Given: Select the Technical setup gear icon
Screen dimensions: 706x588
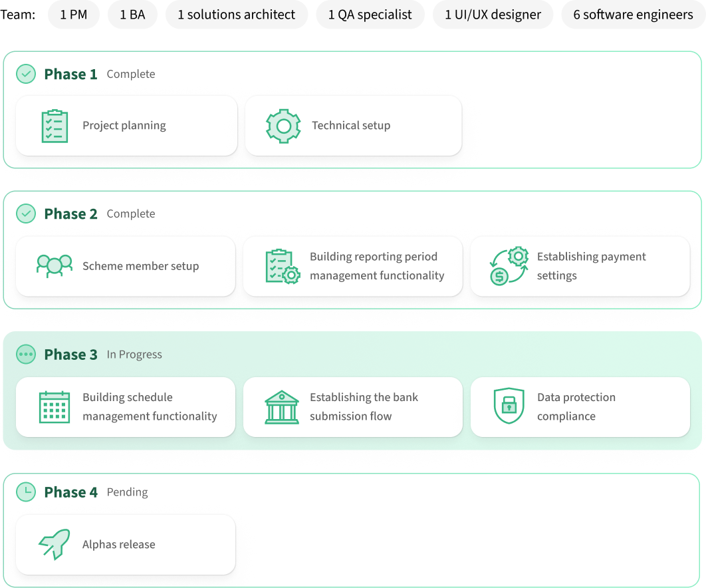Looking at the screenshot, I should point(283,126).
